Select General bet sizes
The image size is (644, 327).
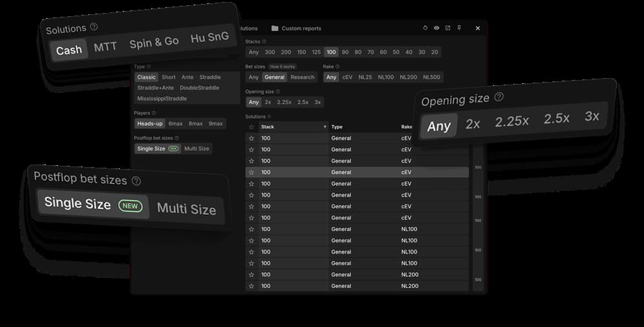click(274, 77)
